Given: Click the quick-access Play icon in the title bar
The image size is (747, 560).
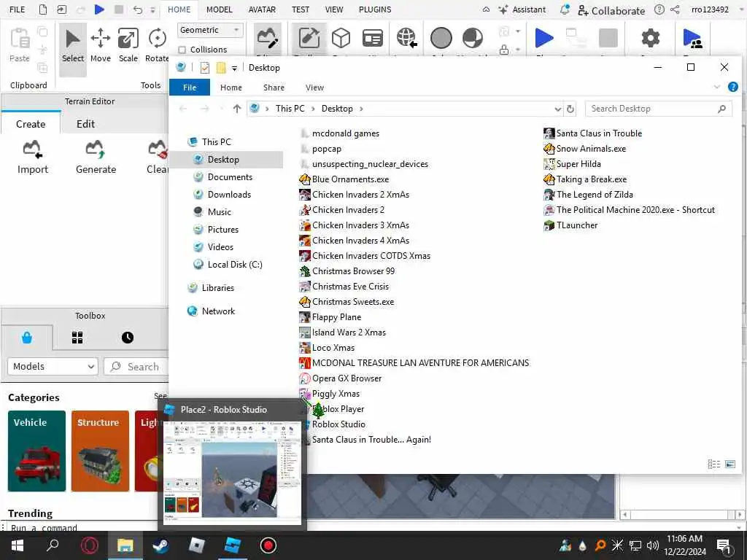Looking at the screenshot, I should 99,9.
